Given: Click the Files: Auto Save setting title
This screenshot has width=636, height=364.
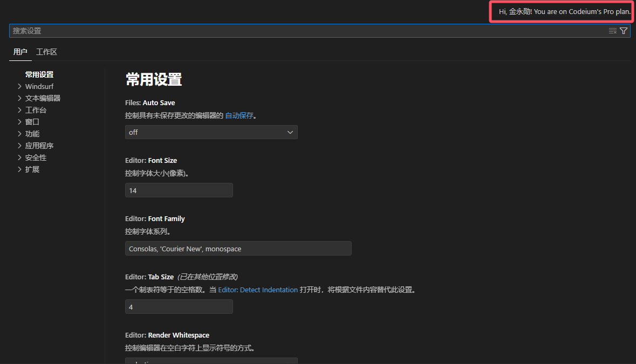Looking at the screenshot, I should [x=150, y=103].
